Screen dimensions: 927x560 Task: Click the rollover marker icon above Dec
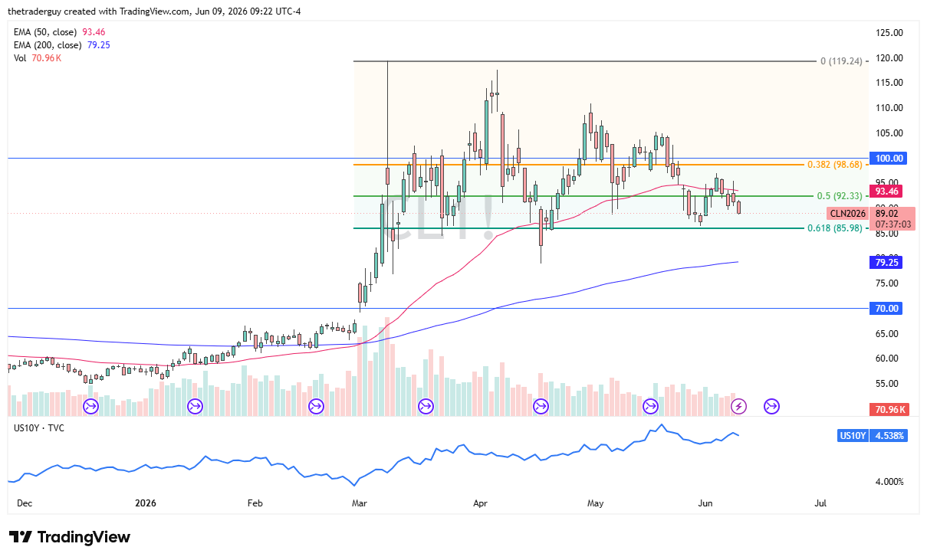90,406
